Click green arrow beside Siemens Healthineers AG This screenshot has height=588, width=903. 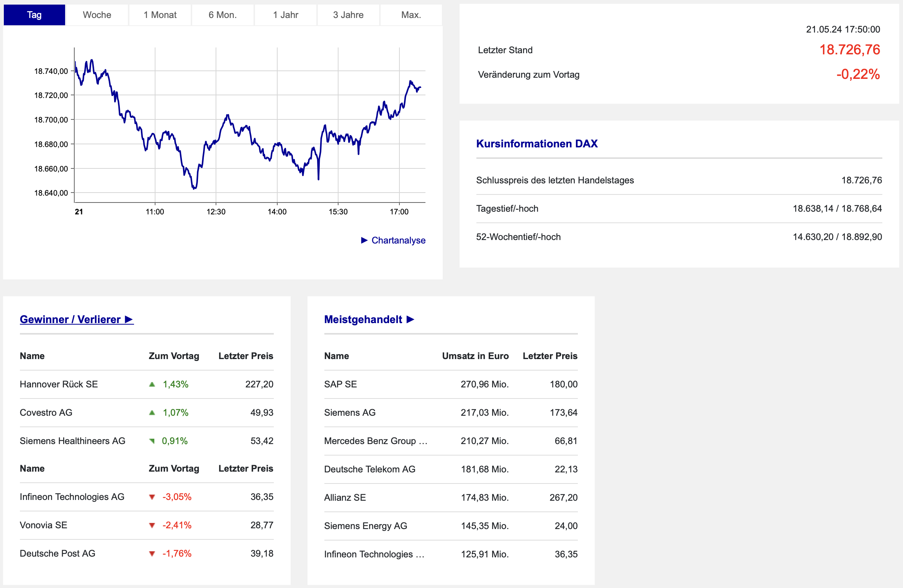point(152,441)
